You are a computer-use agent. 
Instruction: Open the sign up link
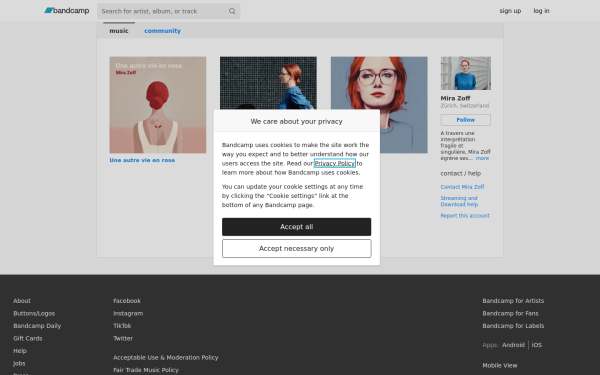coord(510,11)
